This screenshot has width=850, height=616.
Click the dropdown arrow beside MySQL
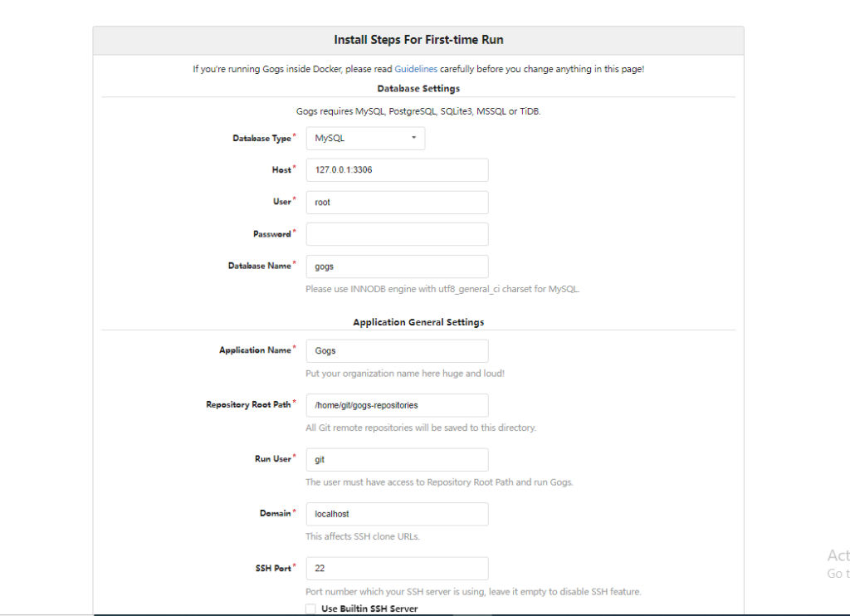[413, 138]
